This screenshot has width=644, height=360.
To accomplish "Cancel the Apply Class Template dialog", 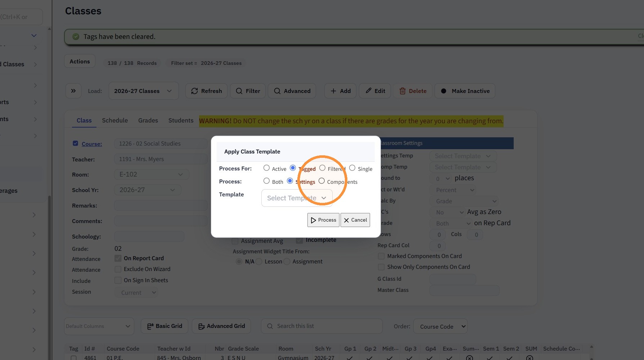I will [355, 220].
